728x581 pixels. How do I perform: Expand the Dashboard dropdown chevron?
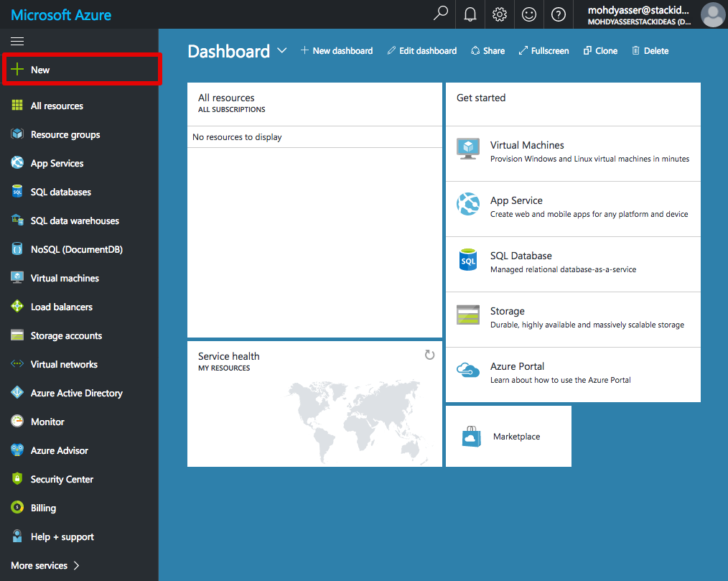click(x=282, y=50)
